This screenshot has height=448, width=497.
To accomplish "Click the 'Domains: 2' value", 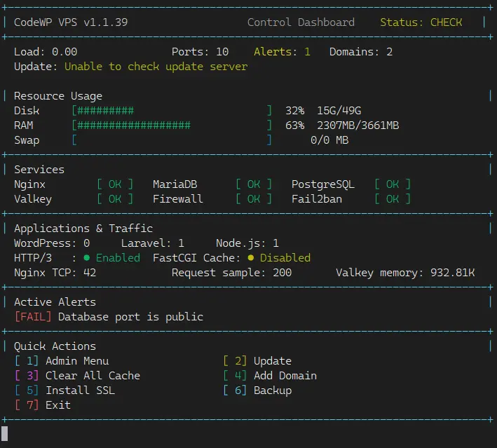I will pos(361,52).
